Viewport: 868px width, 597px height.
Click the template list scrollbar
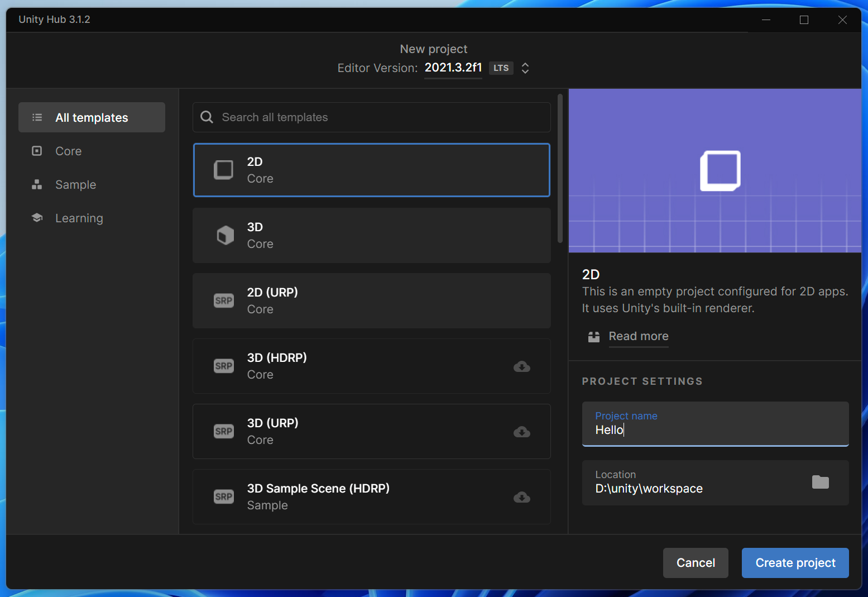[560, 169]
